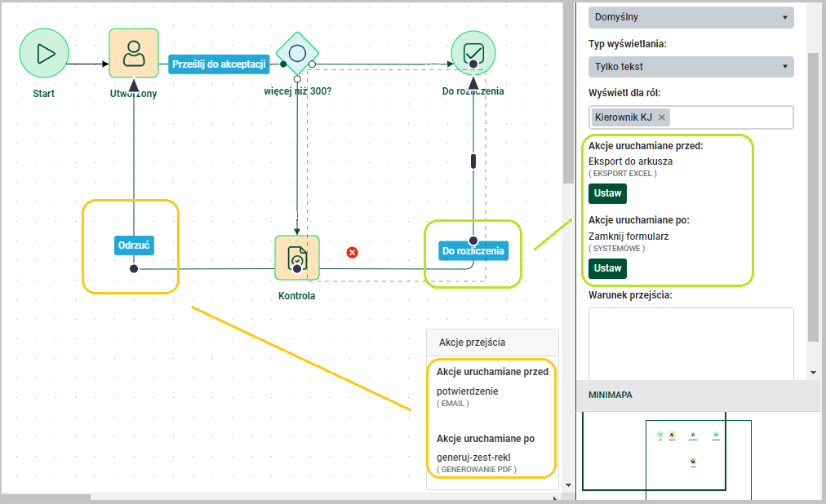Image resolution: width=826 pixels, height=504 pixels.
Task: Click Ustaw under 'Akcje uruchamiane po'
Action: 607,268
